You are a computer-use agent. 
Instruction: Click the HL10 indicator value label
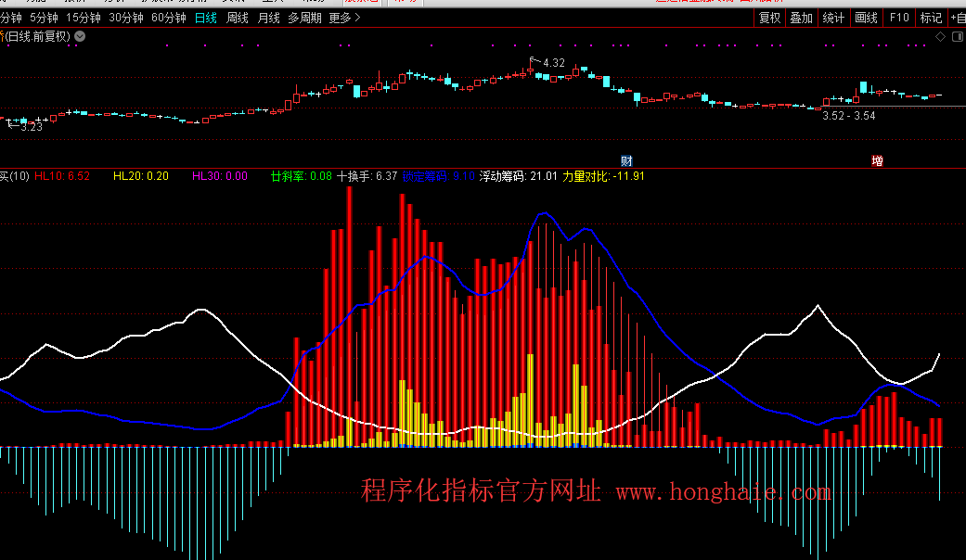pyautogui.click(x=61, y=175)
